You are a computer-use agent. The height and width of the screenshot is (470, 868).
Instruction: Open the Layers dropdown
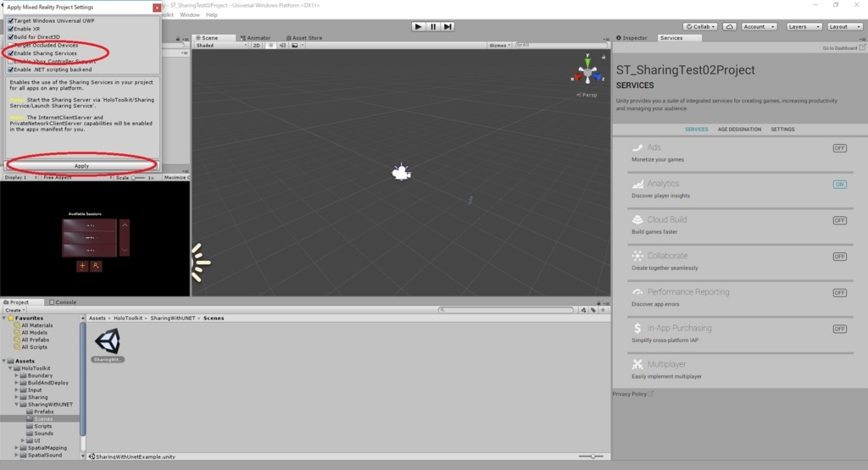tap(804, 26)
